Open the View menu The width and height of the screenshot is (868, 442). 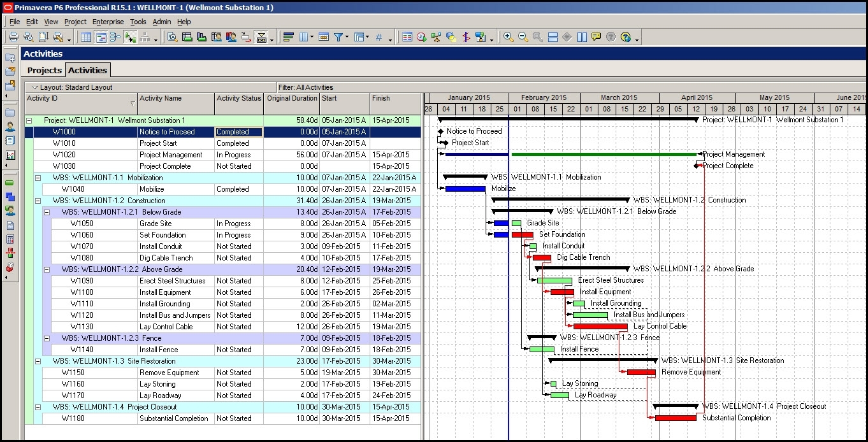tap(51, 22)
